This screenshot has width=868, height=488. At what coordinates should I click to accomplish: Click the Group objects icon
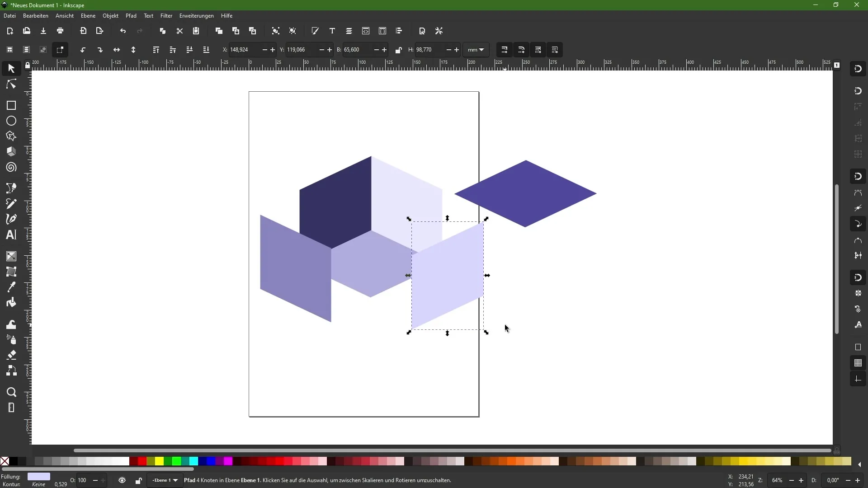275,31
